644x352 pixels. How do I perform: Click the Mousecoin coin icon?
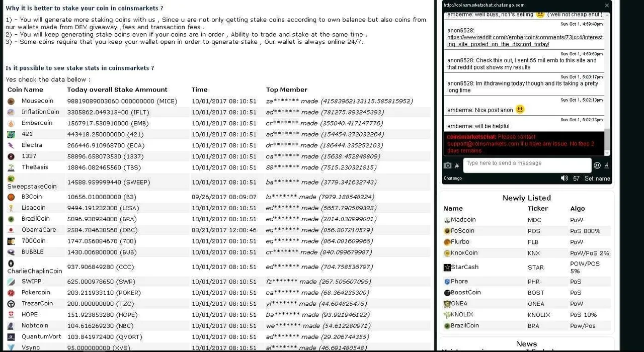pyautogui.click(x=11, y=102)
